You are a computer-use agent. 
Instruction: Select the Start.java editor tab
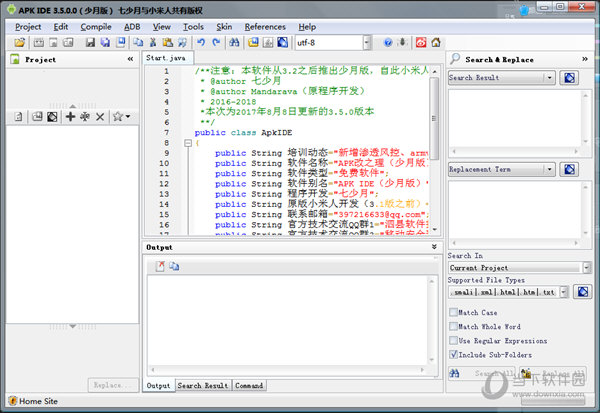pos(166,58)
